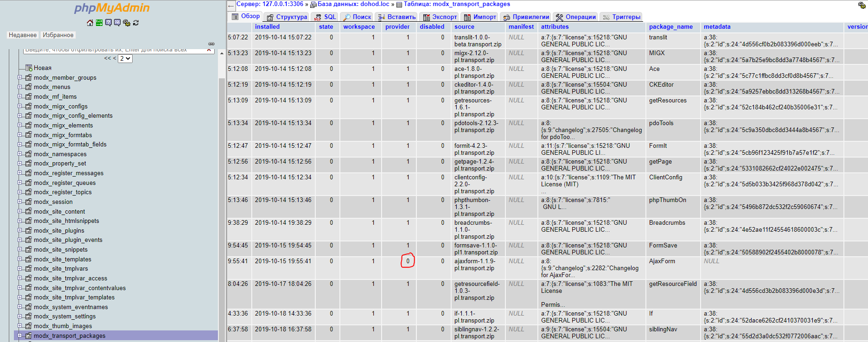
Task: Expand the modx_site_tmplvars tree node
Action: pyautogui.click(x=20, y=268)
